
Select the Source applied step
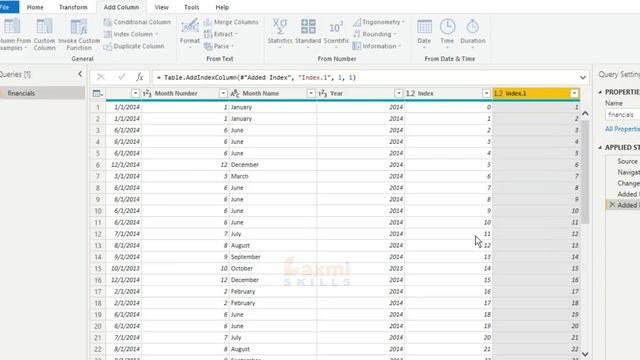click(627, 161)
